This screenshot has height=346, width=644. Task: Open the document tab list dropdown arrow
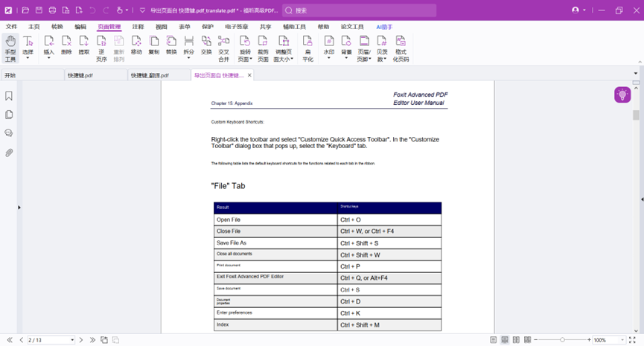(x=636, y=73)
